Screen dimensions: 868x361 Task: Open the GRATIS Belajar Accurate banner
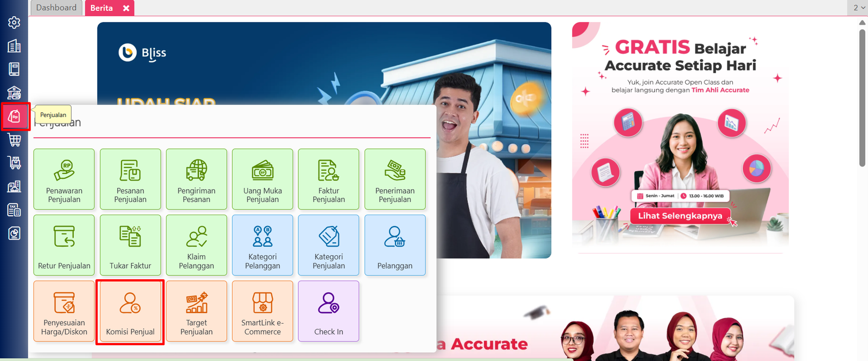pos(680,136)
